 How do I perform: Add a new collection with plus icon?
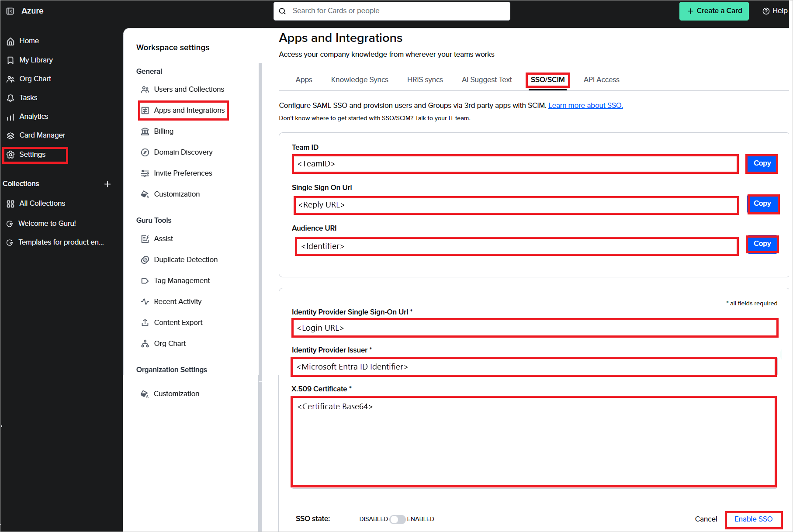[x=107, y=184]
